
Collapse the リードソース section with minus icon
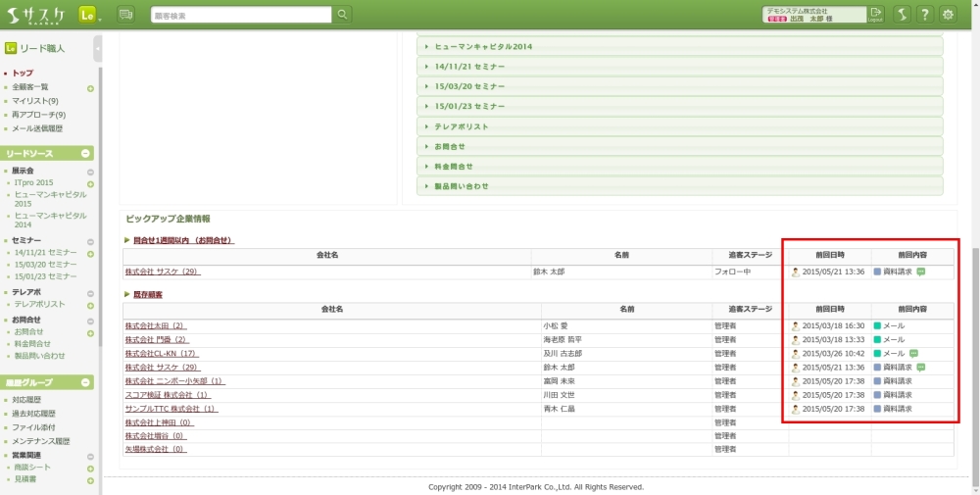click(x=86, y=154)
